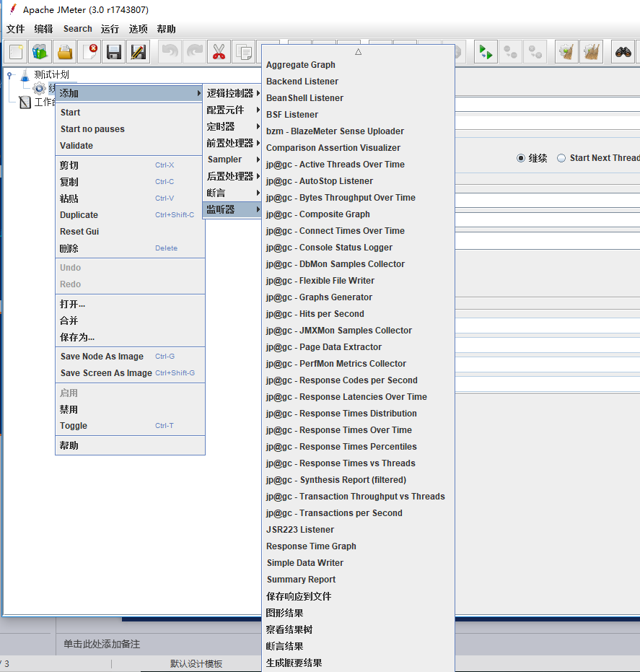Expand the 定时器 submenu
The width and height of the screenshot is (640, 672).
coord(232,126)
